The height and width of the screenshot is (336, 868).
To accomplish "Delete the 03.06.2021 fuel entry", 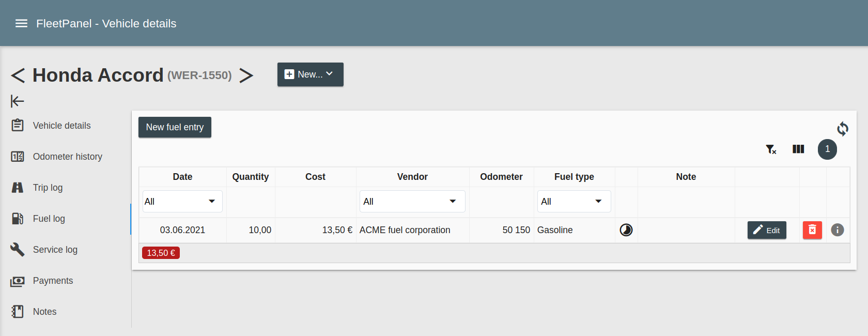I will click(812, 230).
